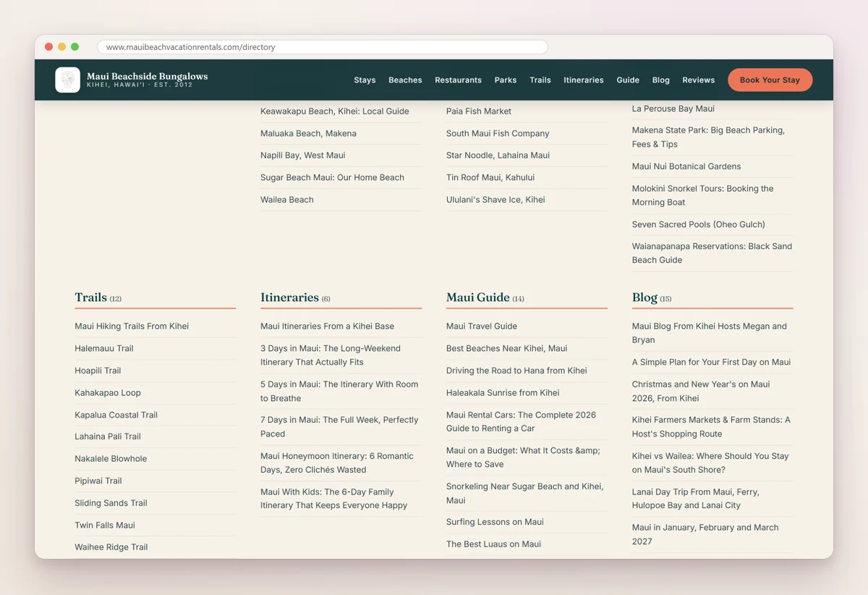Image resolution: width=868 pixels, height=595 pixels.
Task: Open Makena State Park: Big Beach Parking link
Action: tap(708, 137)
